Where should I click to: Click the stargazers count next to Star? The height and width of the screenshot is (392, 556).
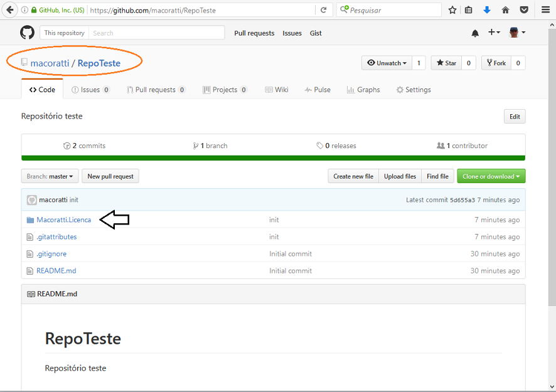click(469, 63)
